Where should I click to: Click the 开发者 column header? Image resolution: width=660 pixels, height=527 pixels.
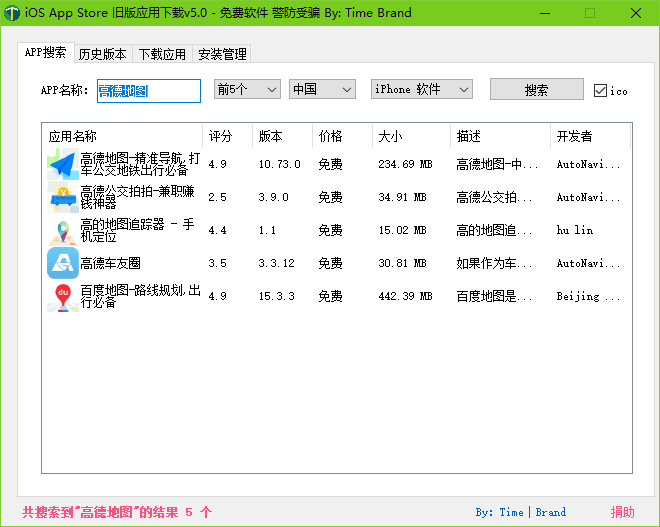click(x=591, y=136)
